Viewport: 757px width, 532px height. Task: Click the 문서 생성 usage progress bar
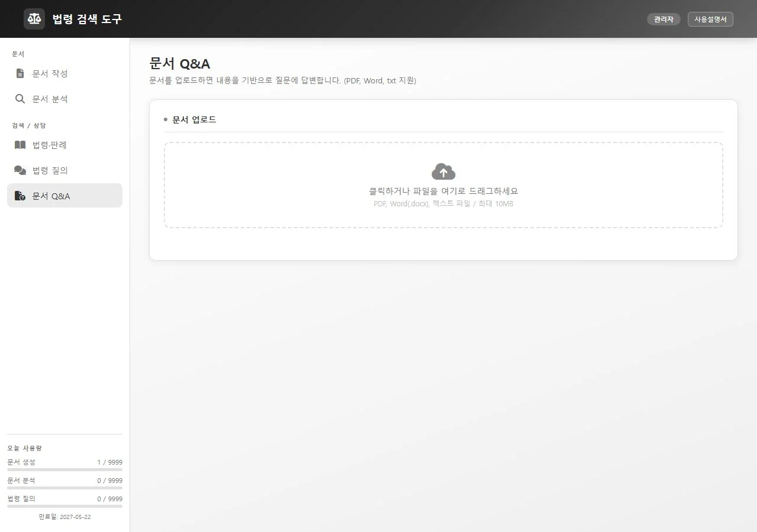click(64, 469)
